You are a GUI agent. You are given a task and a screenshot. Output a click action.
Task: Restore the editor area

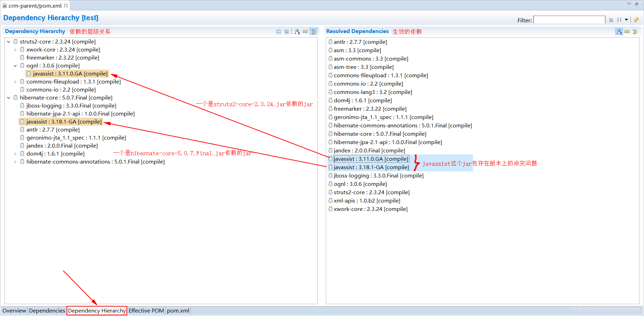[637, 4]
